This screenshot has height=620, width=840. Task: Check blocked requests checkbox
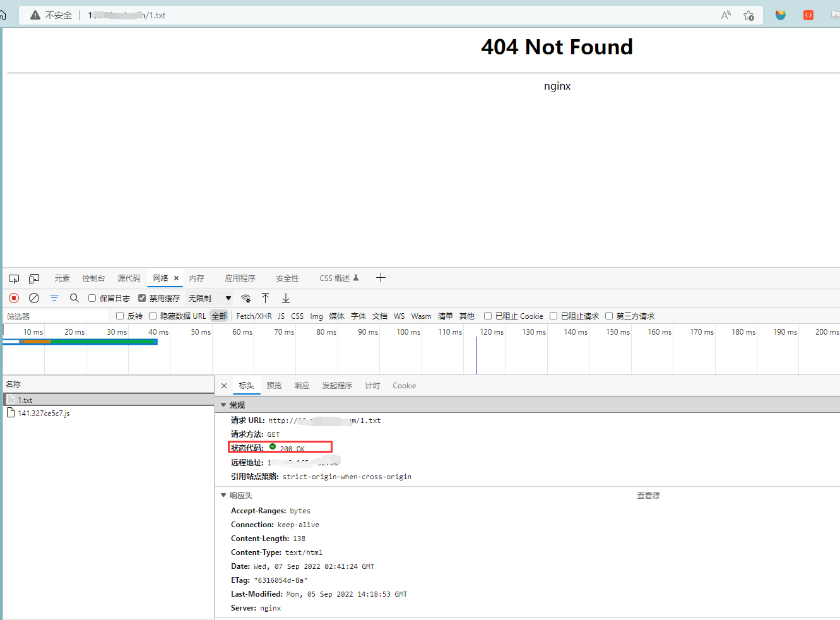[x=553, y=316]
